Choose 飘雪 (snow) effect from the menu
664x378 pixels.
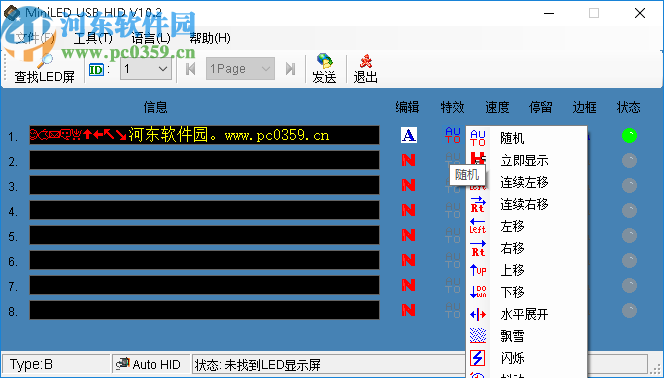point(526,337)
